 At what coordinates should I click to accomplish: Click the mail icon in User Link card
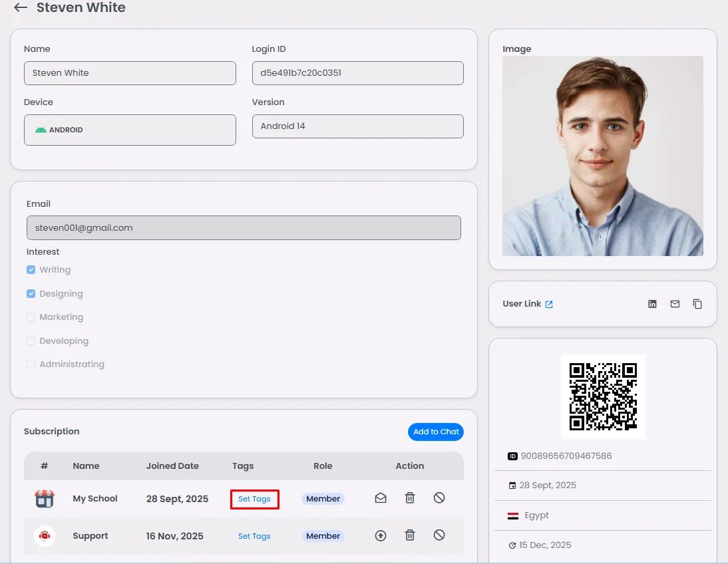coord(675,304)
